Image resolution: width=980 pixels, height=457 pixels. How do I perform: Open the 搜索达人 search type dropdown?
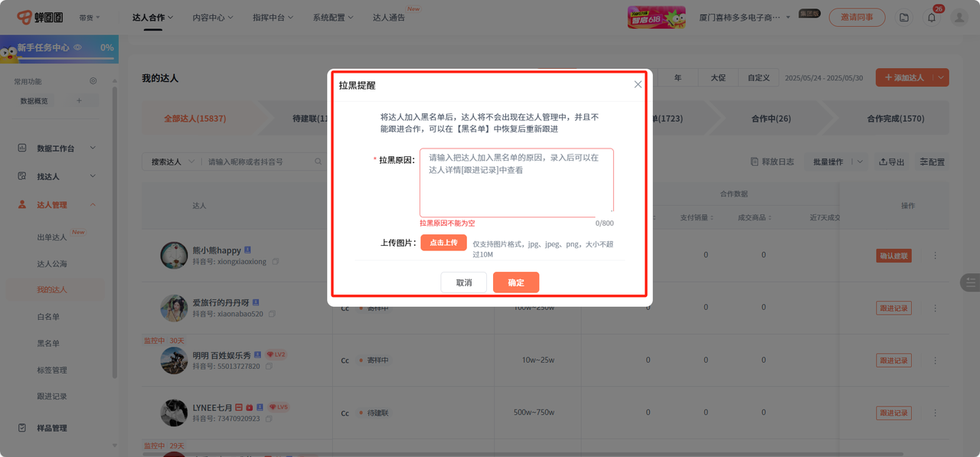tap(171, 162)
